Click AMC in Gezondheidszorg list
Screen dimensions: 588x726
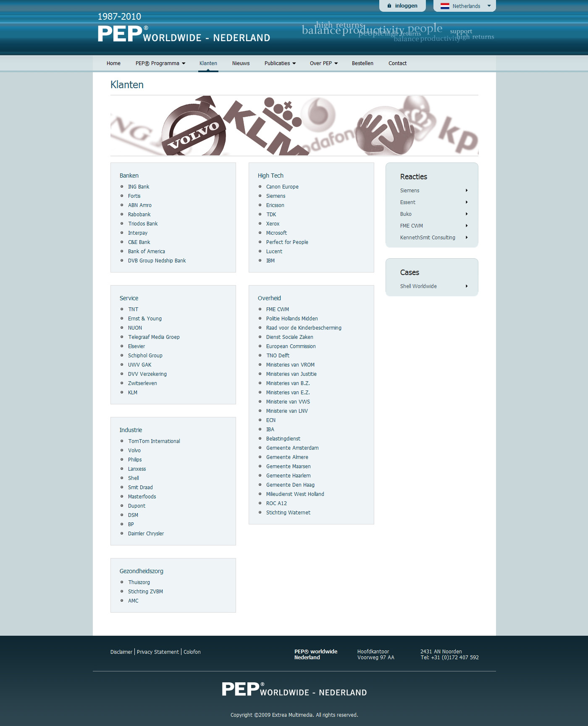pyautogui.click(x=133, y=601)
